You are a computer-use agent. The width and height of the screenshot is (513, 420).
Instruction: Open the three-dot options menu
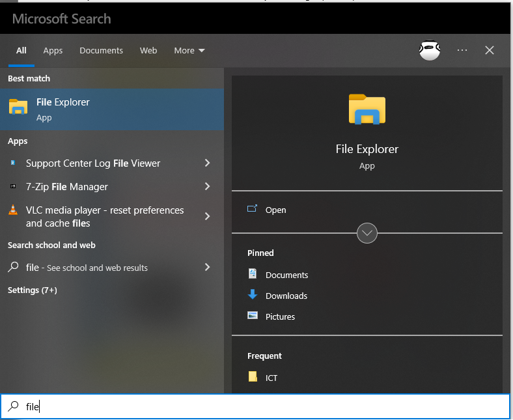pyautogui.click(x=462, y=50)
